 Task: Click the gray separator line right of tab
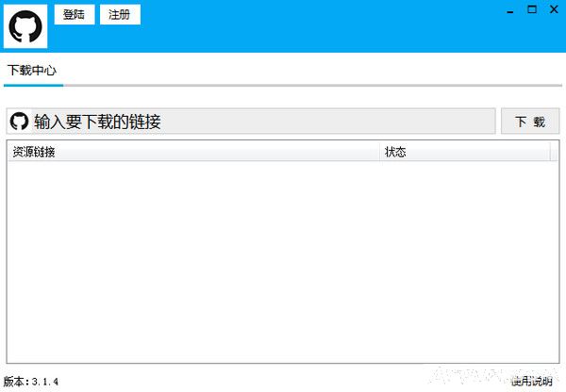311,85
